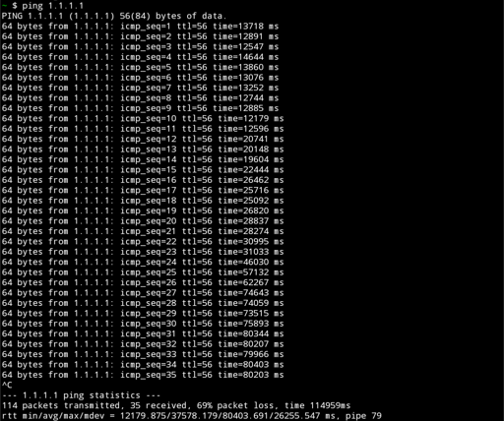Click the icmp_seq=16 output row
This screenshot has width=504, height=421.
coord(143,180)
